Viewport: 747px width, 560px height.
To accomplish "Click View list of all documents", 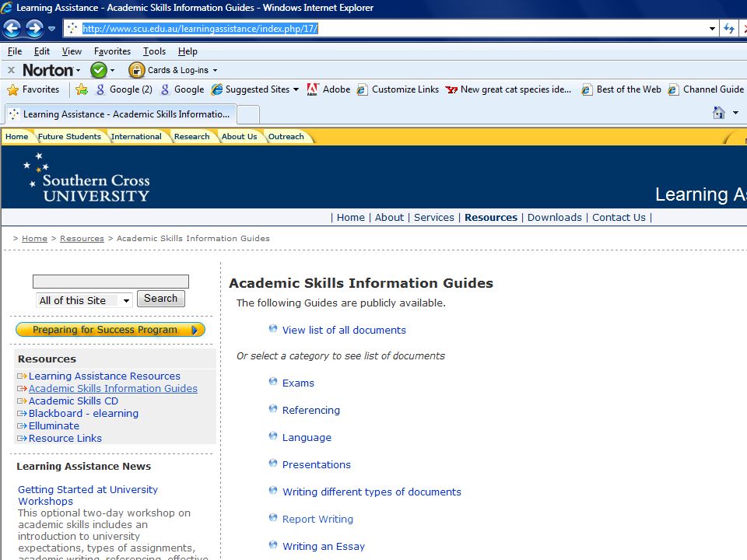I will tap(344, 330).
